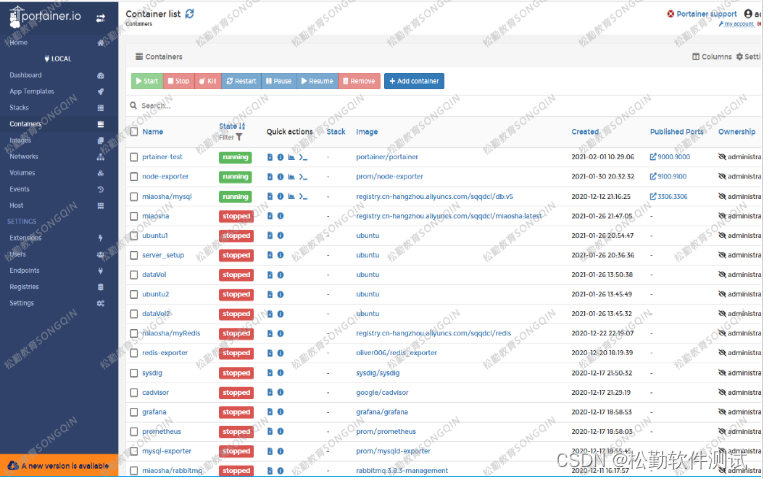Open logs icon for cadvisor container
This screenshot has height=479, width=763.
(x=270, y=392)
